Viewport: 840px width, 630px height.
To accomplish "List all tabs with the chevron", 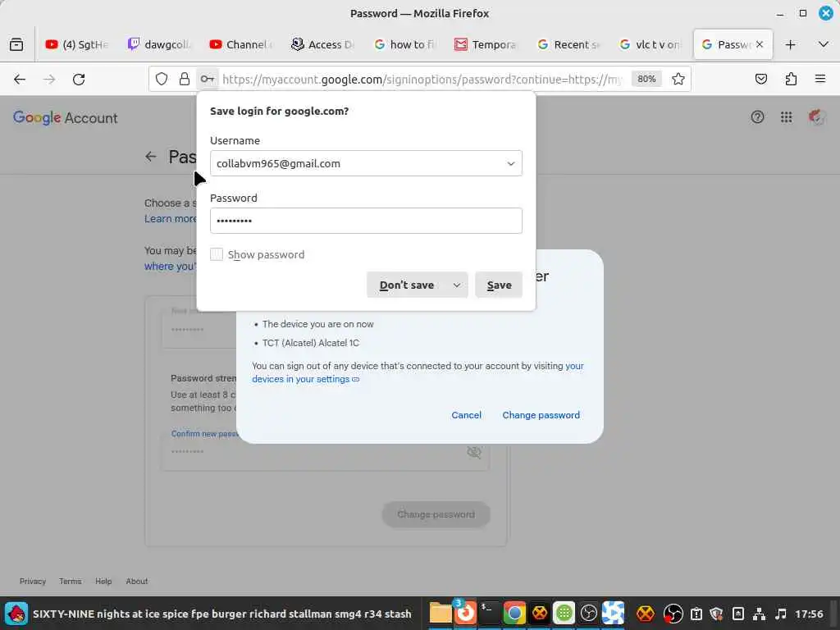I will [x=824, y=44].
